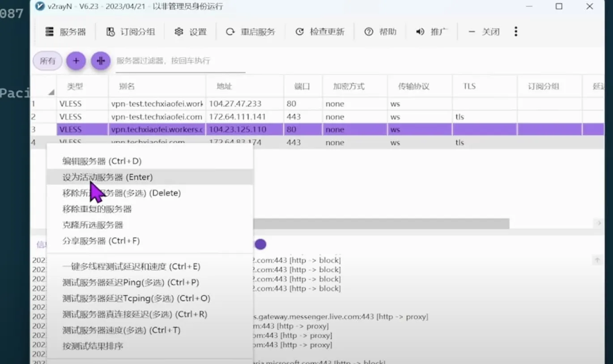Select server row vpn-test.techxiaofei.com at 172.64.111.141
The image size is (613, 364).
click(157, 117)
